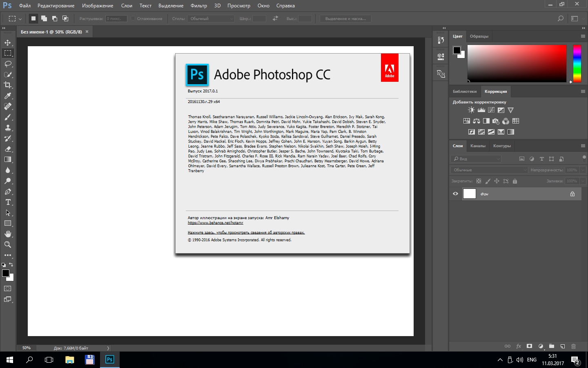Enable the Сглаживание checkbox
Screen dimensions: 588x368
[x=133, y=18]
